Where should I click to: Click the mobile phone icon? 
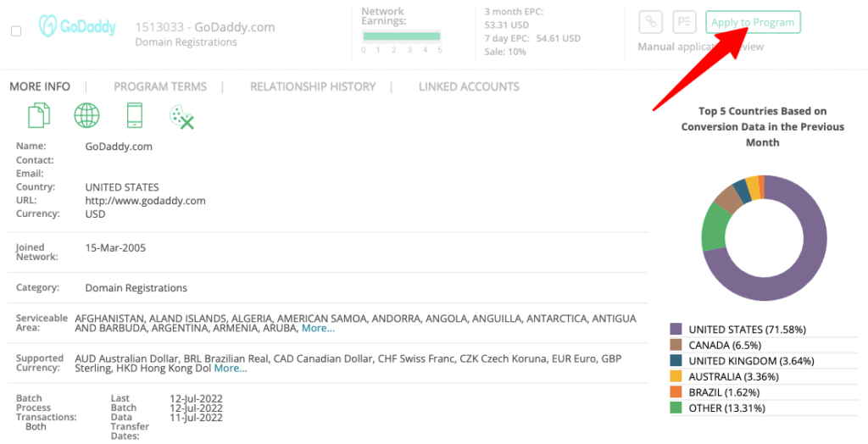(134, 115)
